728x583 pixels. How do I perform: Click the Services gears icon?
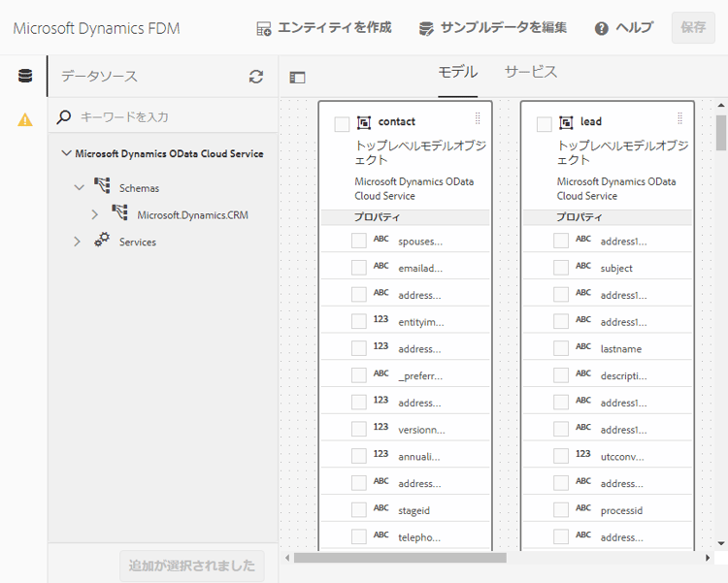(102, 240)
